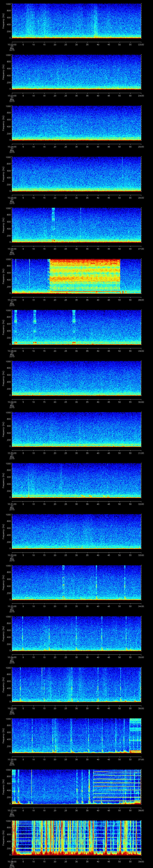The height and width of the screenshot is (868, 153).
Task: Click the 10:32:00 start time label
Action: click(12, 555)
